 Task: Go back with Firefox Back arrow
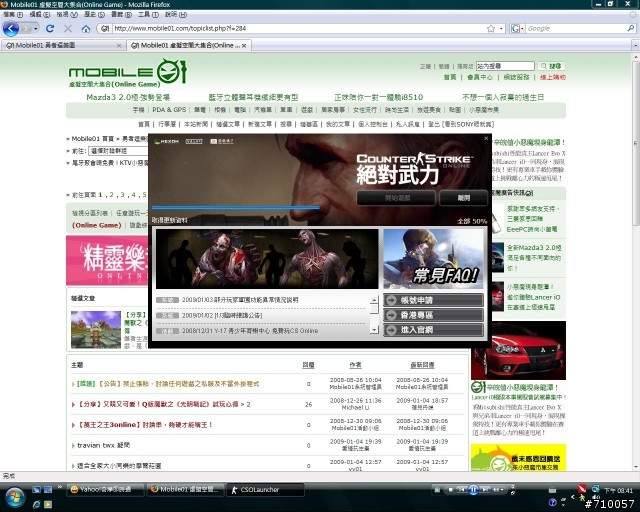11,29
